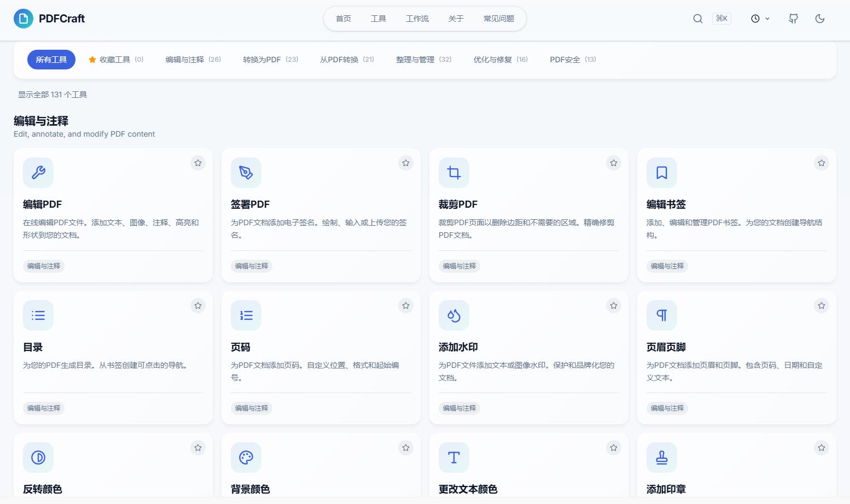Image resolution: width=850 pixels, height=504 pixels.
Task: Open the 添加水印 tool title
Action: click(x=458, y=347)
